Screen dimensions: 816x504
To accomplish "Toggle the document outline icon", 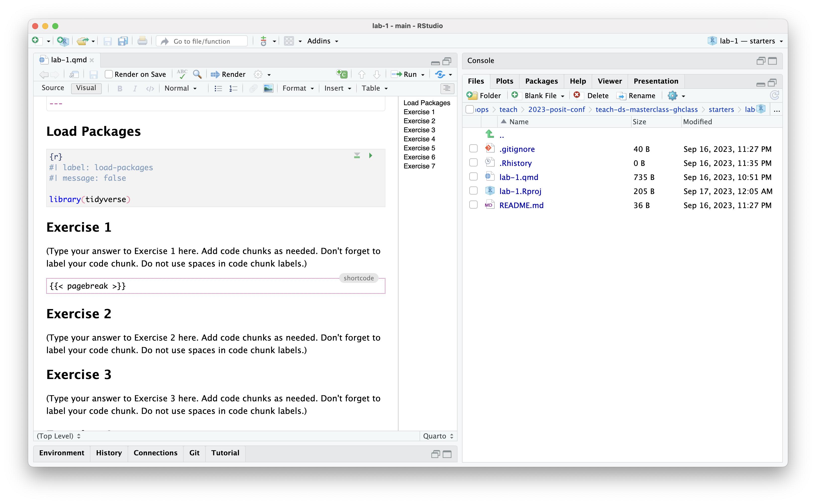I will tap(447, 88).
